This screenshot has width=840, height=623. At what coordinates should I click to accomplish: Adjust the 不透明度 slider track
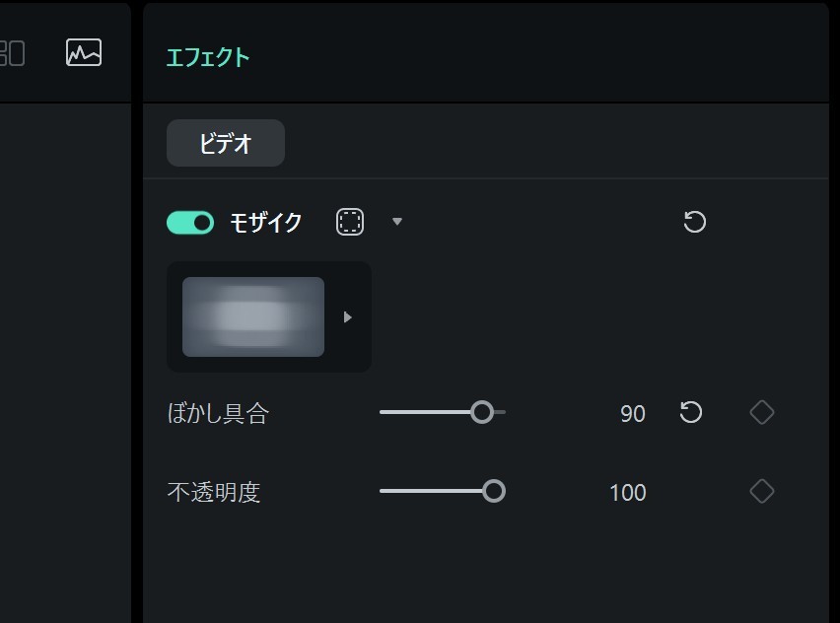443,491
